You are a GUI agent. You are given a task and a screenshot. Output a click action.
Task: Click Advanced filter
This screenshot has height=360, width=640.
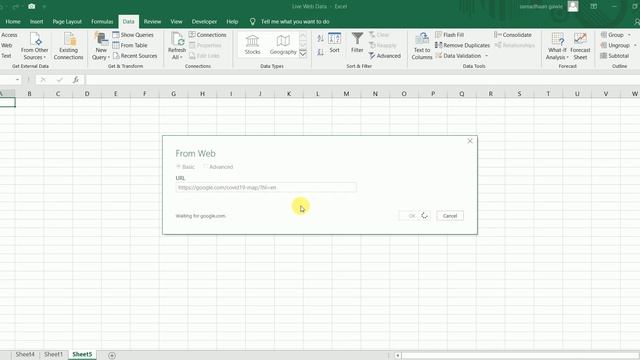pyautogui.click(x=384, y=56)
